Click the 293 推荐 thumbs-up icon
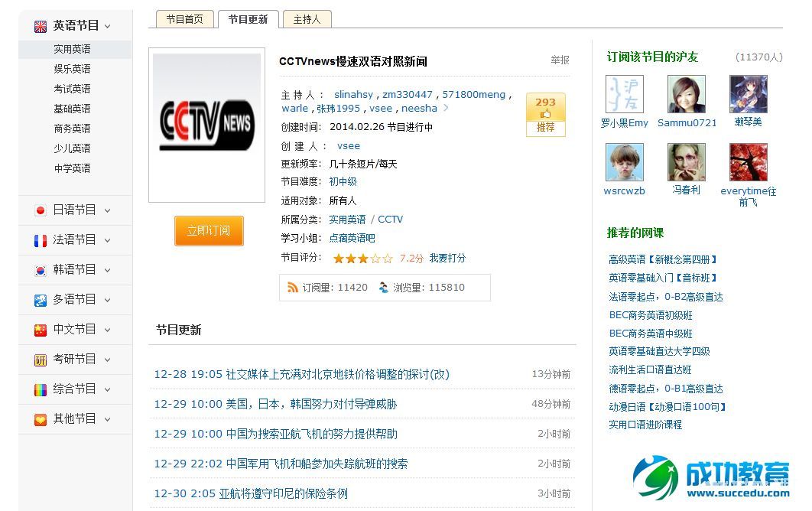812x511 pixels. pyautogui.click(x=545, y=114)
